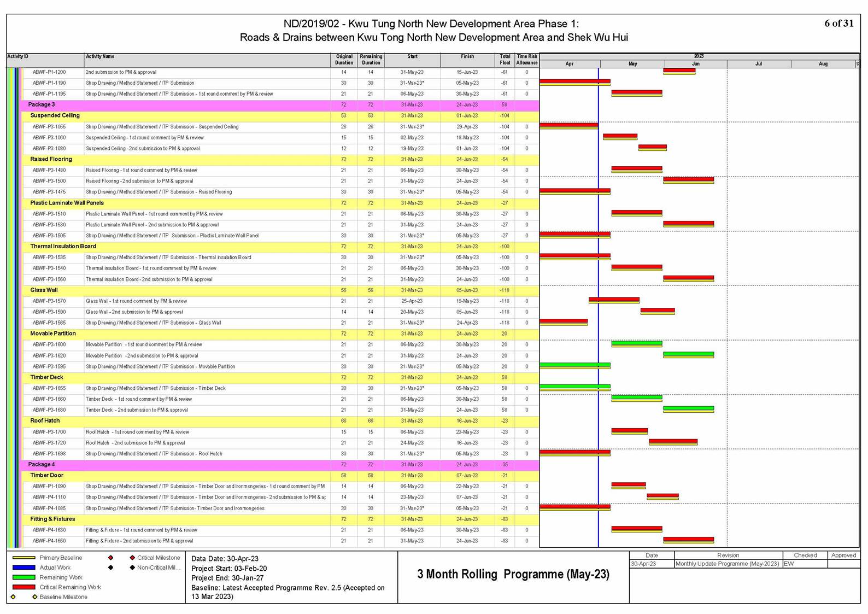The width and height of the screenshot is (868, 614).
Task: Select the May month in timeline header
Action: pyautogui.click(x=632, y=64)
